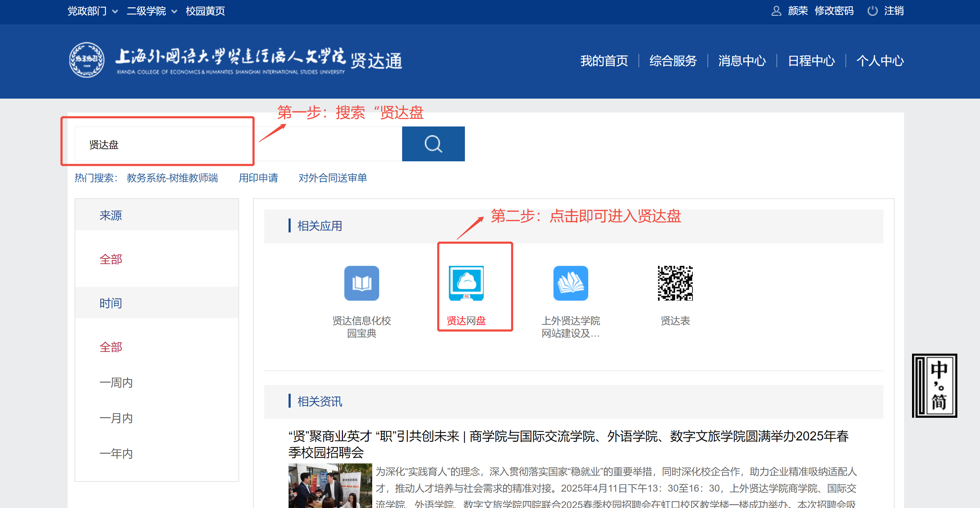Expand the 党政部门 dropdown
This screenshot has height=508, width=980.
coord(92,11)
